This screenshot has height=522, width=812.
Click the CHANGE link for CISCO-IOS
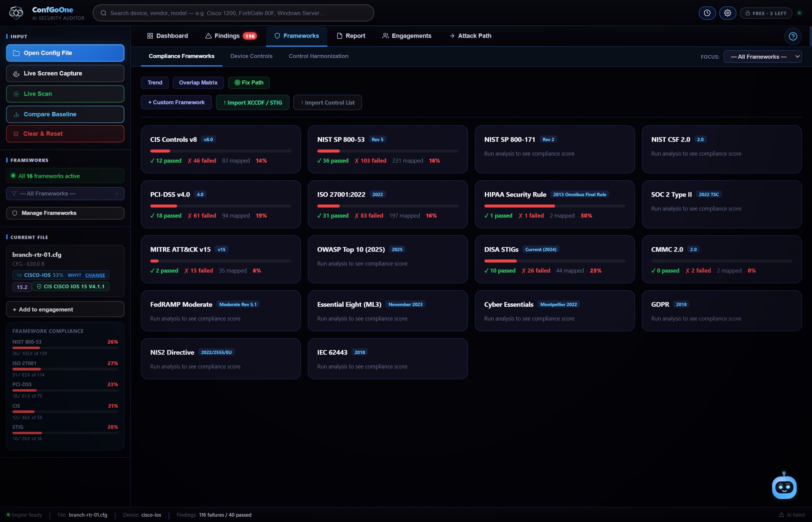point(95,275)
